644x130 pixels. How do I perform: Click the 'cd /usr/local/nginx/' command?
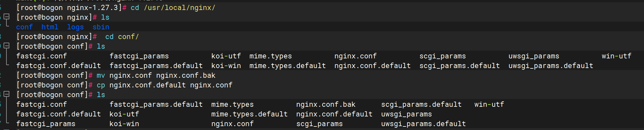[173, 8]
